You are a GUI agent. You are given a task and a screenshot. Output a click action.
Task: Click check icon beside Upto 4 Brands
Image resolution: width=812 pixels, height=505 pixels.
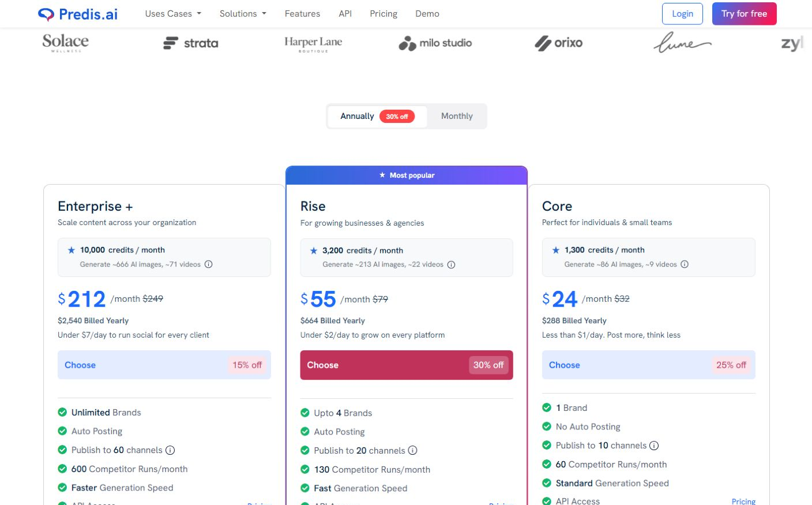pos(305,413)
